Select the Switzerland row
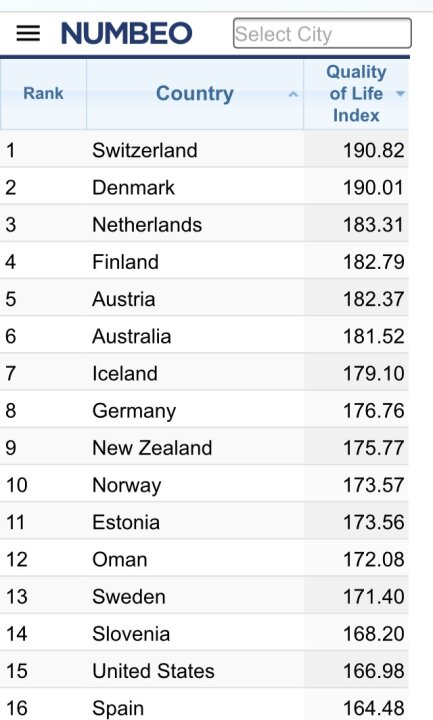The width and height of the screenshot is (433, 720). [204, 150]
